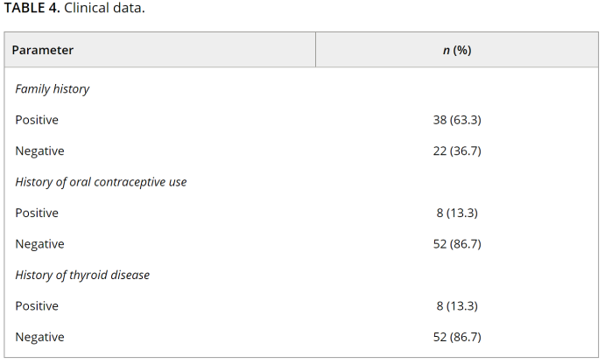Screen dimensions: 605x364
Task: Click History of thyroid disease heading
Action: click(82, 275)
